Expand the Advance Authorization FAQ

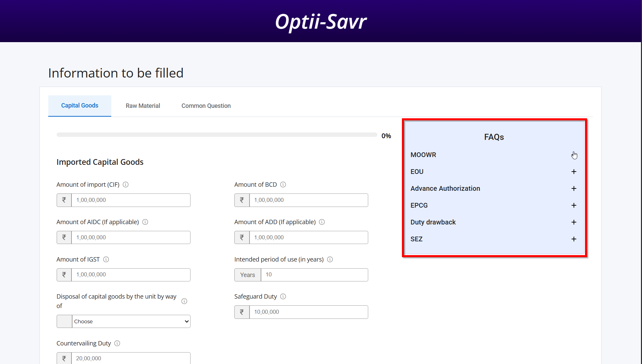click(574, 188)
